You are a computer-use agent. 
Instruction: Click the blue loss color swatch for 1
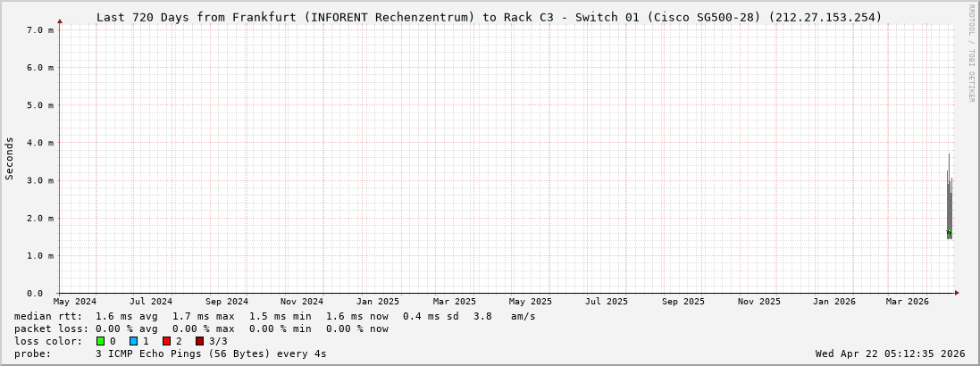pos(133,341)
